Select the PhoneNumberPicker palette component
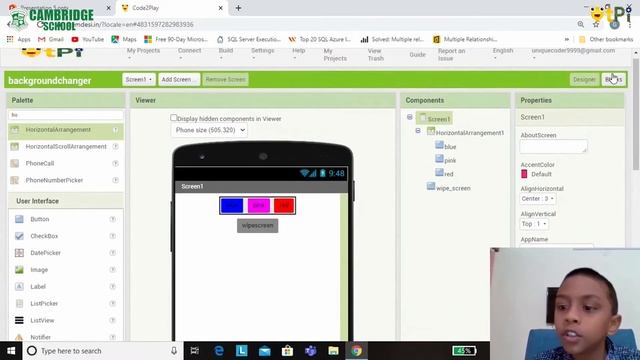 54,180
